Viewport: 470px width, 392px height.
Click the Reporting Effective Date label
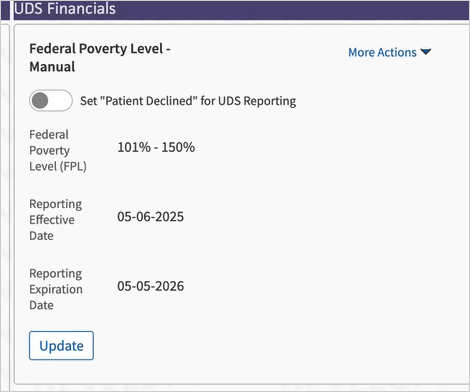coord(56,220)
